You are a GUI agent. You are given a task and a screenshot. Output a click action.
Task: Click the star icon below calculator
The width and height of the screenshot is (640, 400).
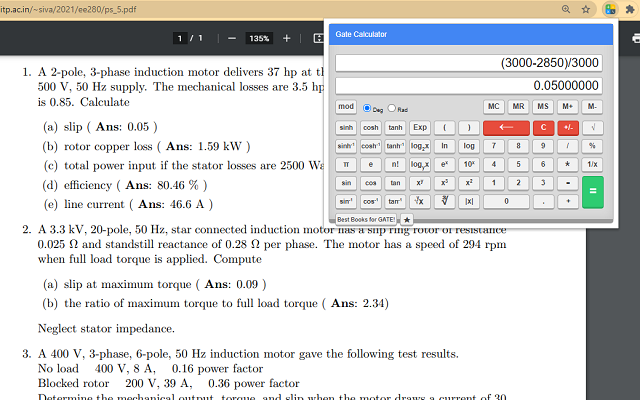click(x=407, y=219)
